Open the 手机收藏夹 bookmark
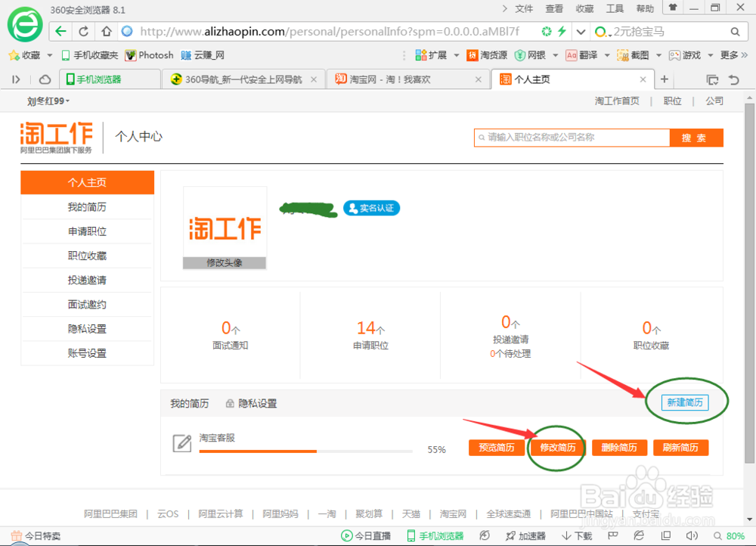This screenshot has height=546, width=756. (x=90, y=55)
